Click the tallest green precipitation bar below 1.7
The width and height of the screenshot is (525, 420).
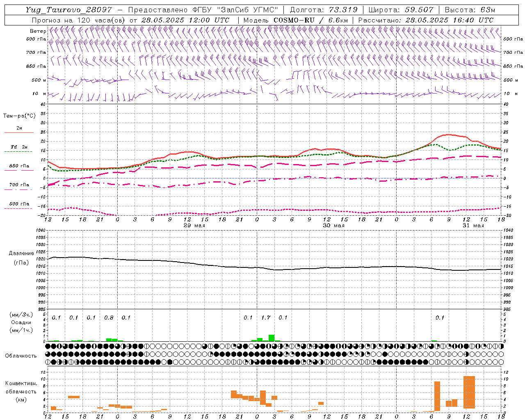[272, 338]
